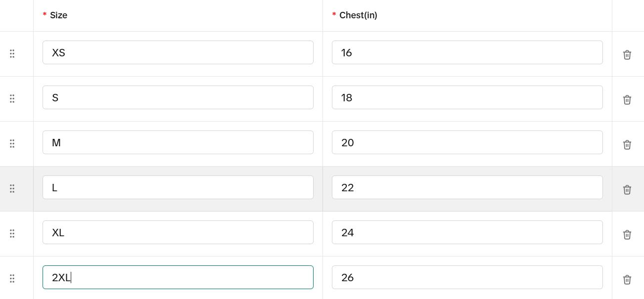This screenshot has width=644, height=299.
Task: Edit the Chest value 18 field
Action: pyautogui.click(x=467, y=97)
